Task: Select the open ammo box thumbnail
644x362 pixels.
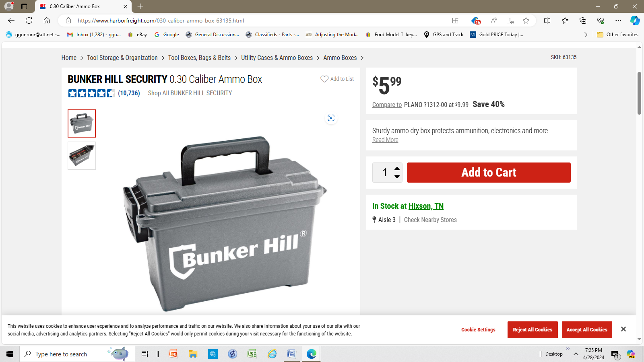Action: [x=82, y=156]
